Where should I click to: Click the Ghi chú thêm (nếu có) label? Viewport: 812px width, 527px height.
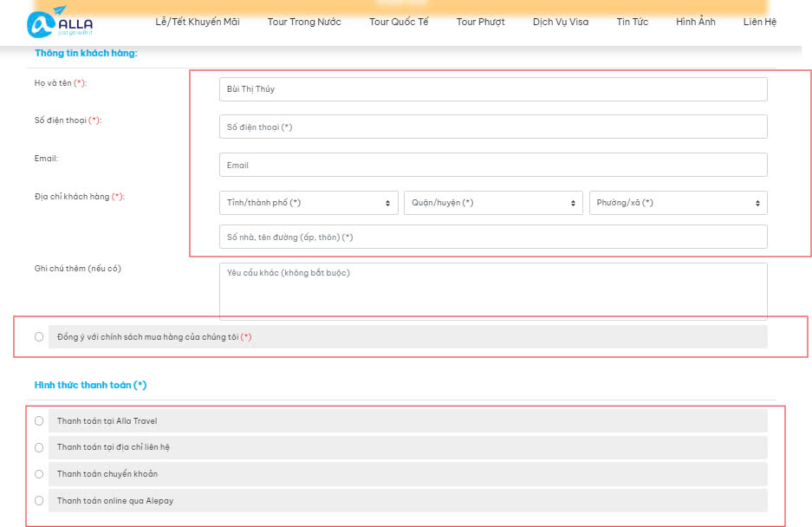pos(78,269)
